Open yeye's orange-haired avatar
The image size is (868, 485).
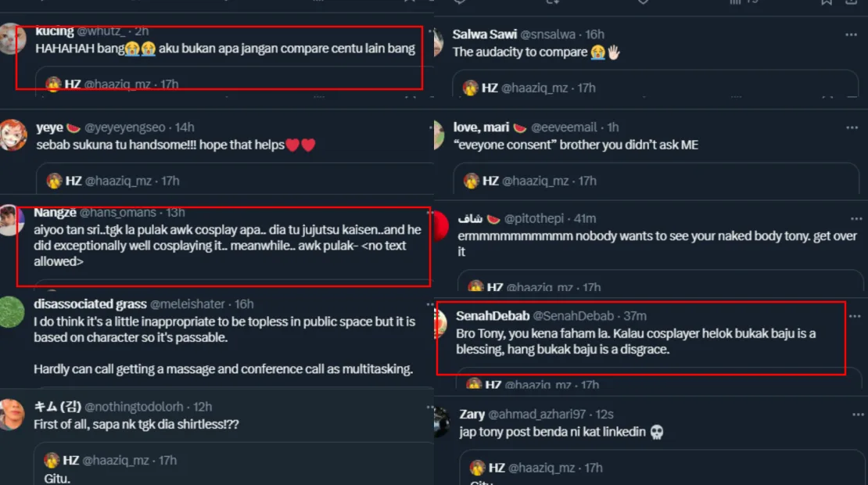click(x=11, y=135)
